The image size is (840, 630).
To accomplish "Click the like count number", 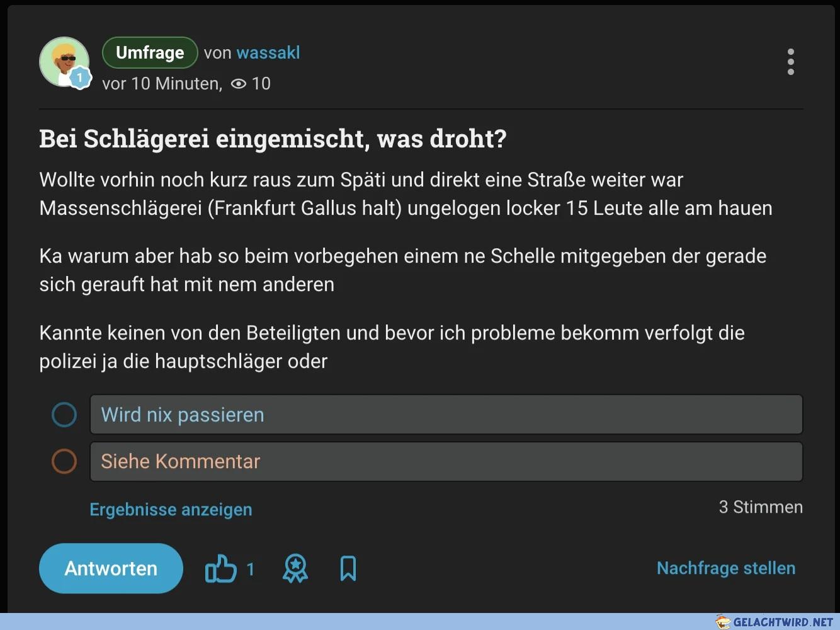I will pyautogui.click(x=251, y=570).
